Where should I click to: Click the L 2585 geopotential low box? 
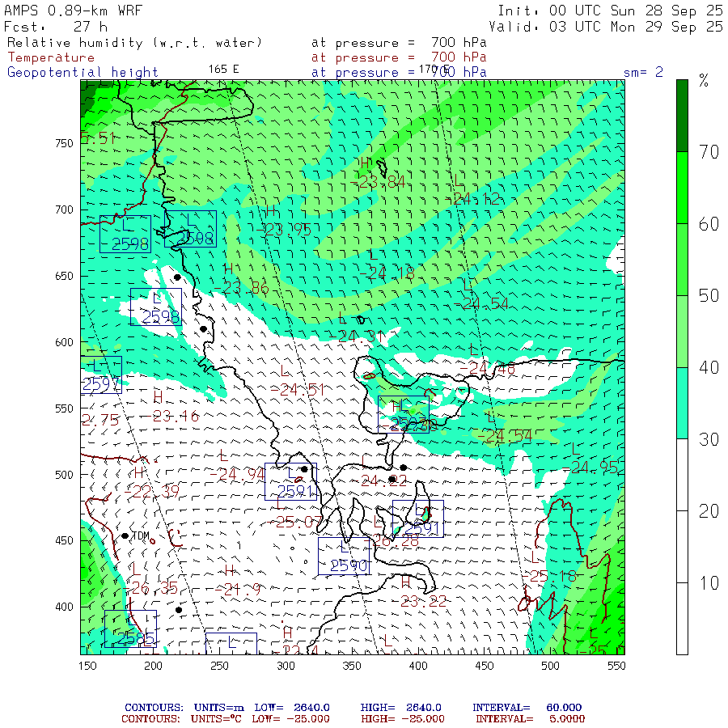pos(130,629)
